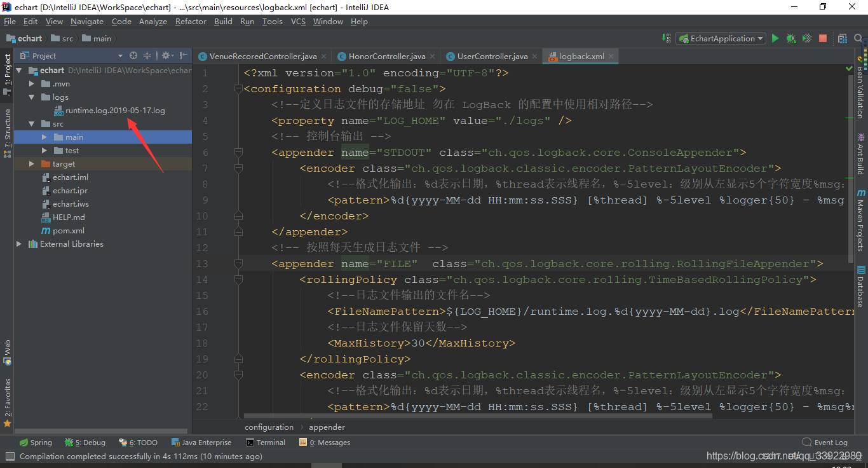Open the Event Log panel
This screenshot has width=868, height=468.
point(825,443)
